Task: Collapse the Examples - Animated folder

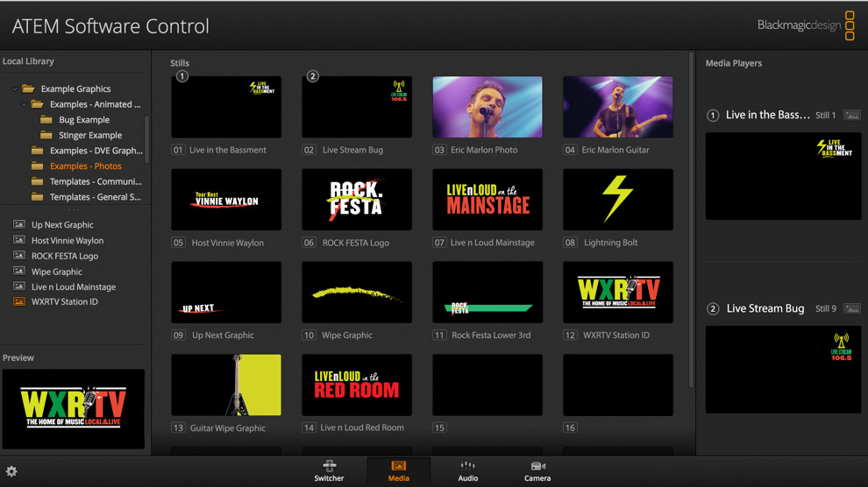Action: 25,104
